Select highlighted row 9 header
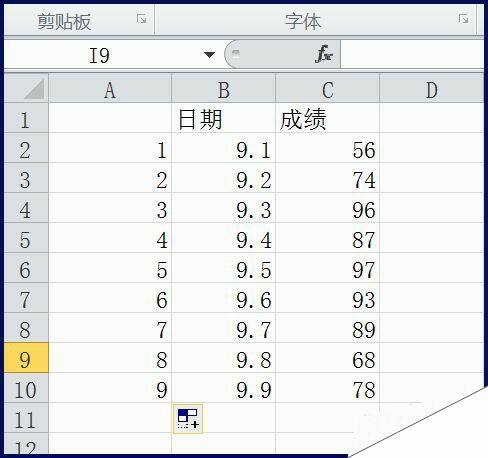 (x=26, y=358)
